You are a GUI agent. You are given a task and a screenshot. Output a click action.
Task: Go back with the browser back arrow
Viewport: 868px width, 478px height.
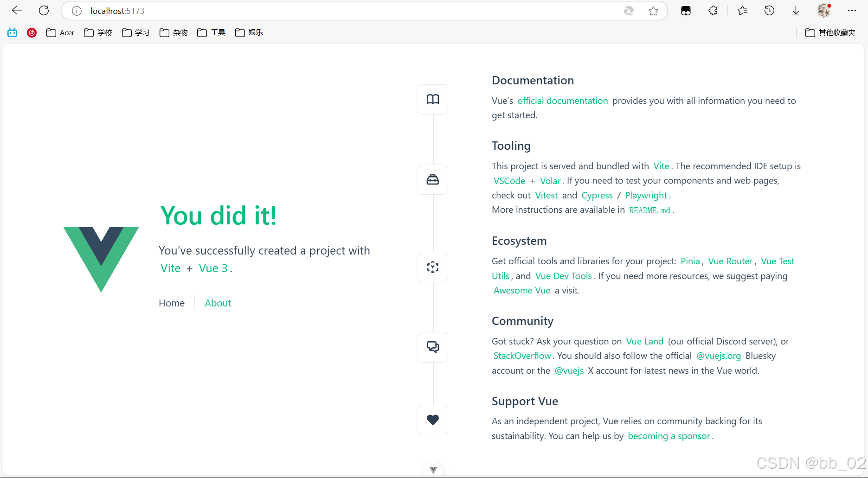(x=17, y=10)
